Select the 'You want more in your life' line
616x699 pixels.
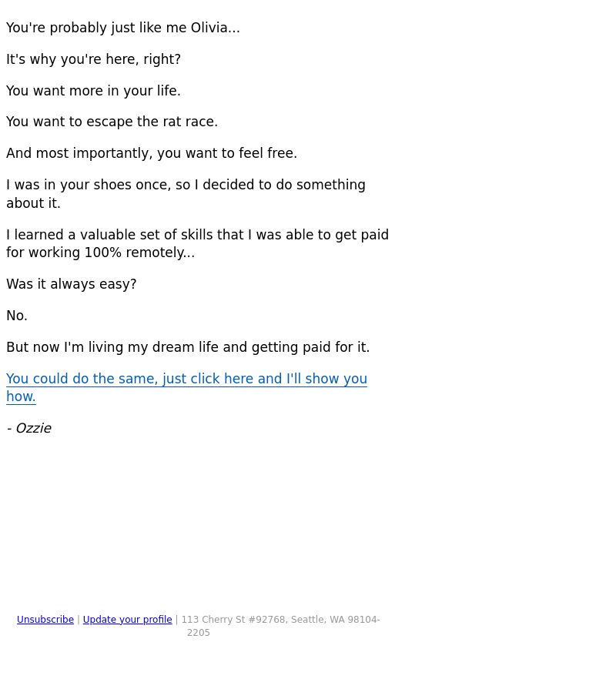click(93, 91)
